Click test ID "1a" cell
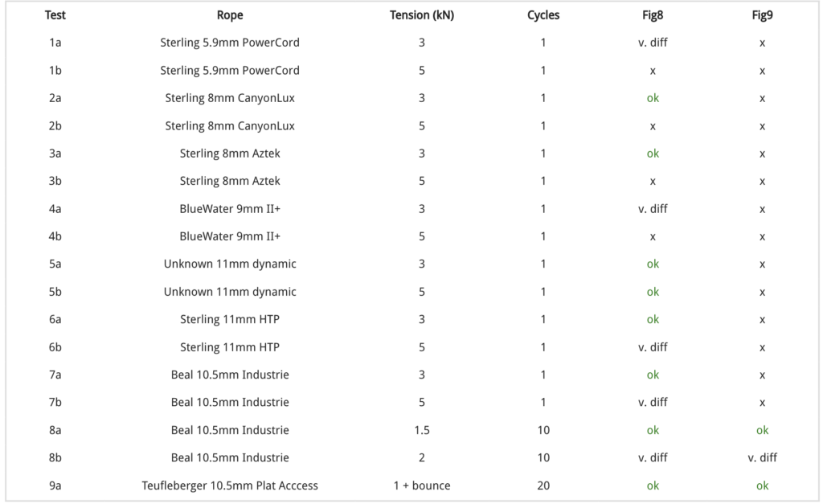The height and width of the screenshot is (504, 823). click(55, 43)
